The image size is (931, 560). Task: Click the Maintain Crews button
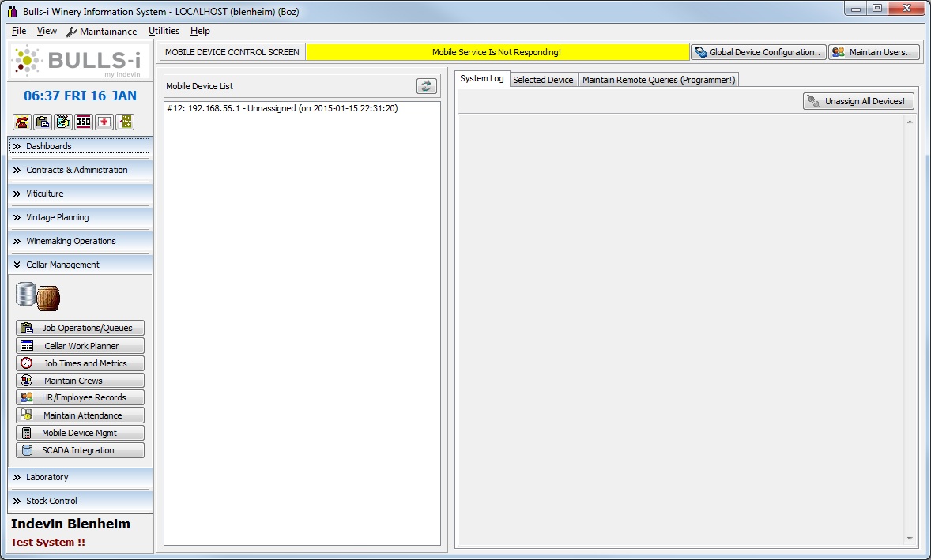(80, 381)
